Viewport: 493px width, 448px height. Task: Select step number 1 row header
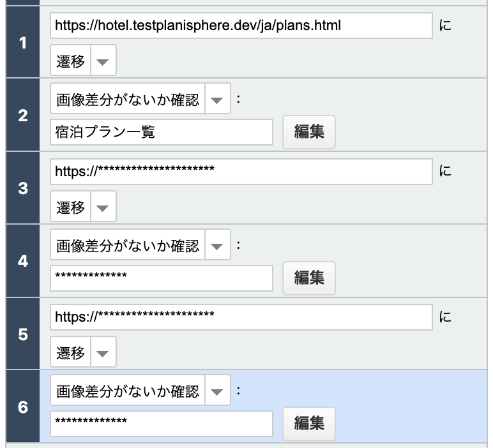(23, 42)
